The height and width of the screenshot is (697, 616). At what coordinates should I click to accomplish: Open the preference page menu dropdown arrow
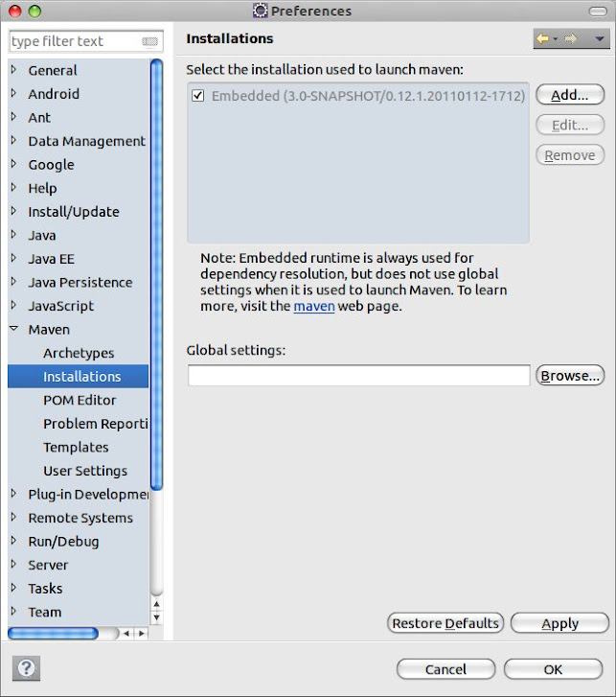pyautogui.click(x=599, y=39)
